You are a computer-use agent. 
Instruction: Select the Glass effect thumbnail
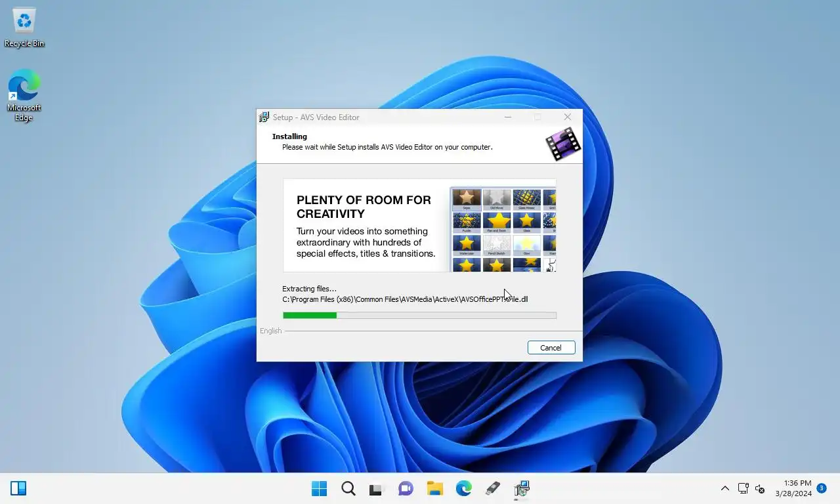[x=527, y=222]
